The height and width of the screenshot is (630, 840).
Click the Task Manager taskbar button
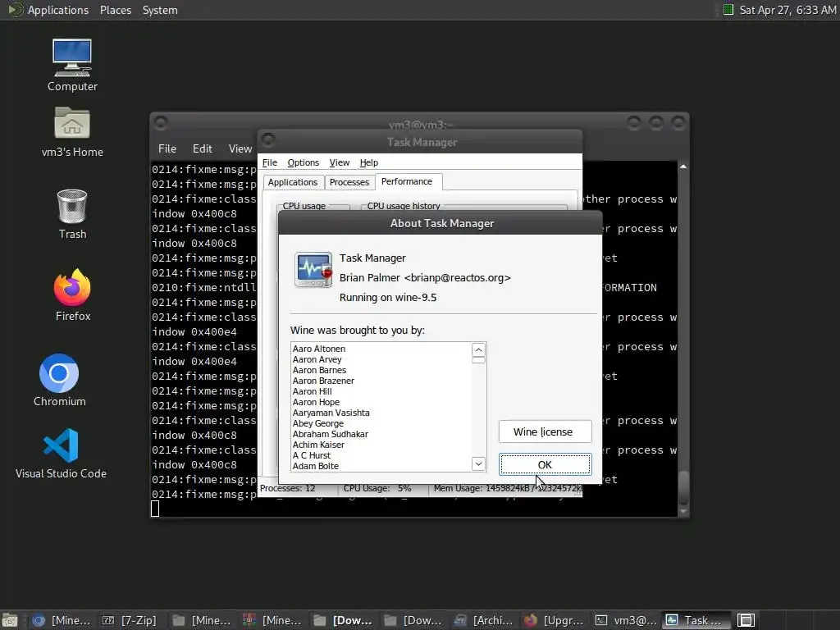point(696,620)
